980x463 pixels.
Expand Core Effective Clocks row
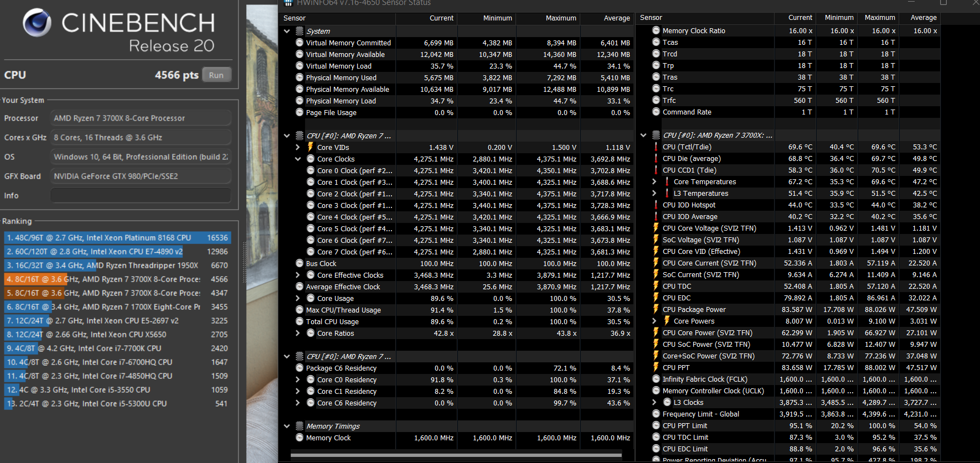pos(298,275)
